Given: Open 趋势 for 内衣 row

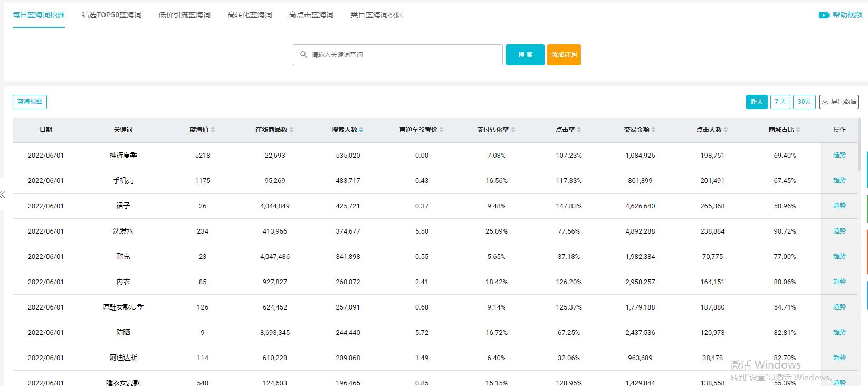Looking at the screenshot, I should pos(839,282).
